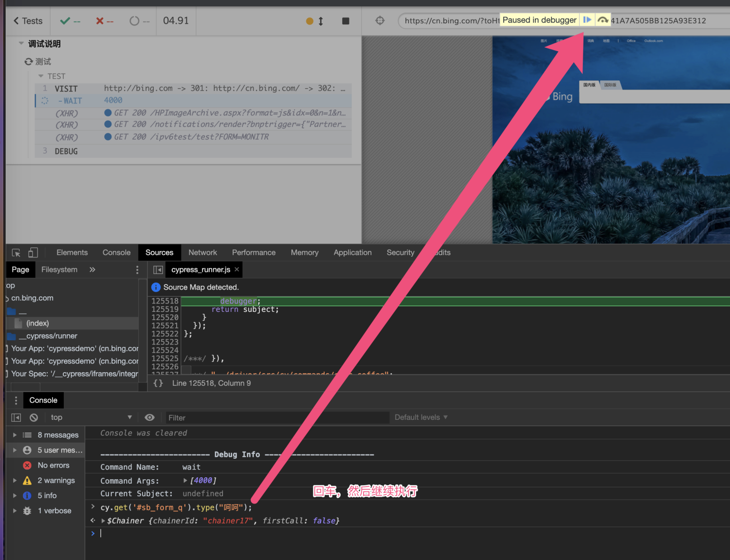Collapse the TEST command group

[x=41, y=76]
